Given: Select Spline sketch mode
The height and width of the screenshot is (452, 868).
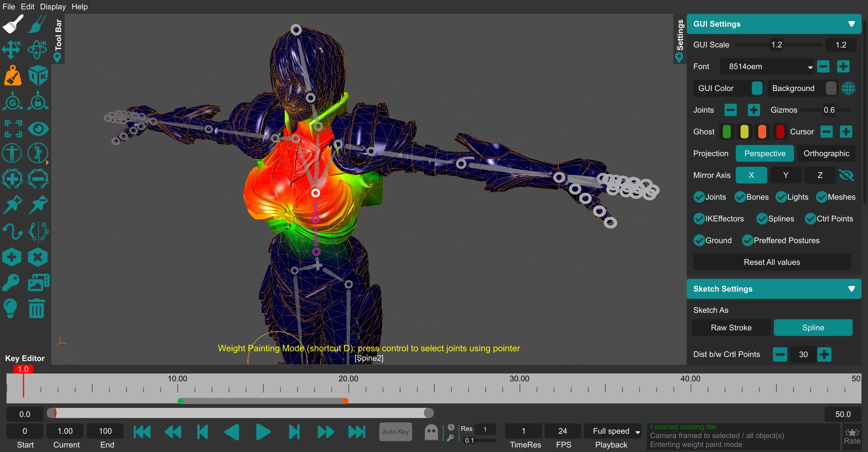Looking at the screenshot, I should pos(813,328).
